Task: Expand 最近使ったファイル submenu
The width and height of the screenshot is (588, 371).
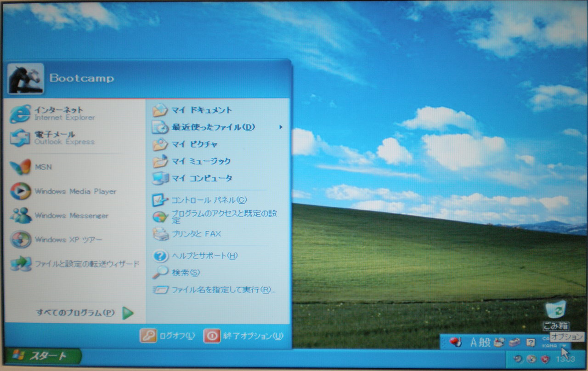Action: click(218, 127)
